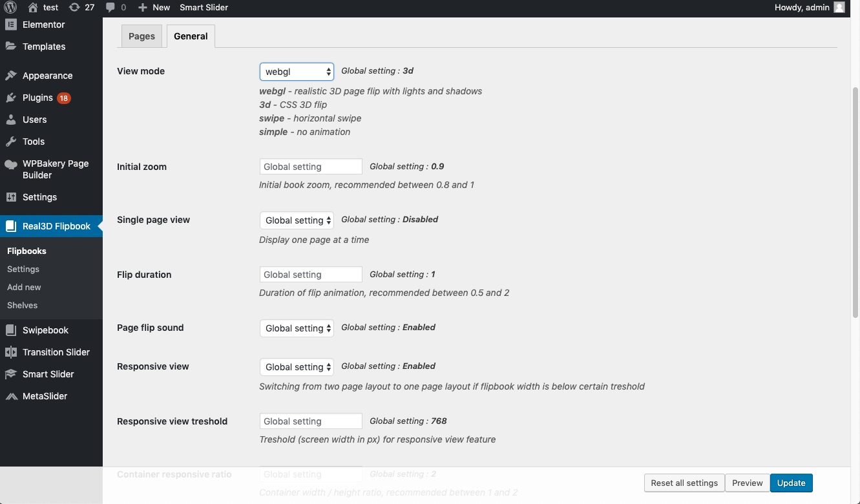
Task: Click the Tools wrench icon
Action: point(11,142)
